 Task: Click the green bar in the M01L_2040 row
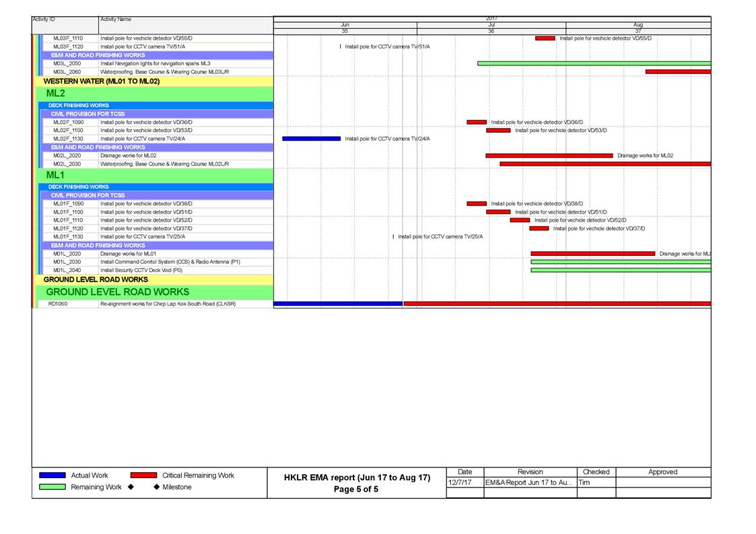pos(621,270)
